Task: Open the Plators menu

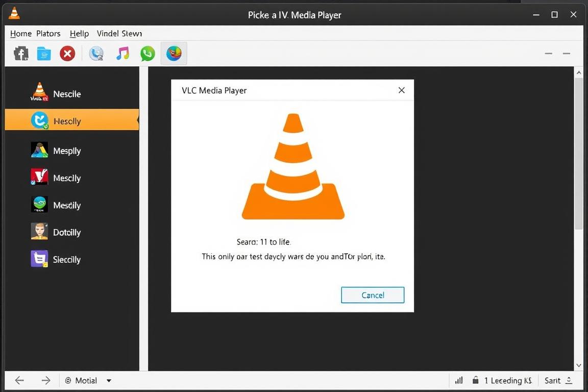Action: coord(48,33)
